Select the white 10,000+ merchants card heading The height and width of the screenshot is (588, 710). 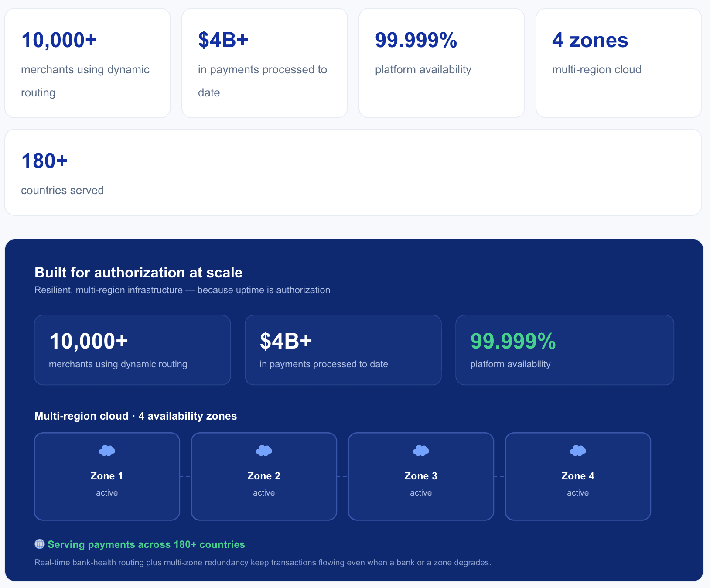pos(59,40)
